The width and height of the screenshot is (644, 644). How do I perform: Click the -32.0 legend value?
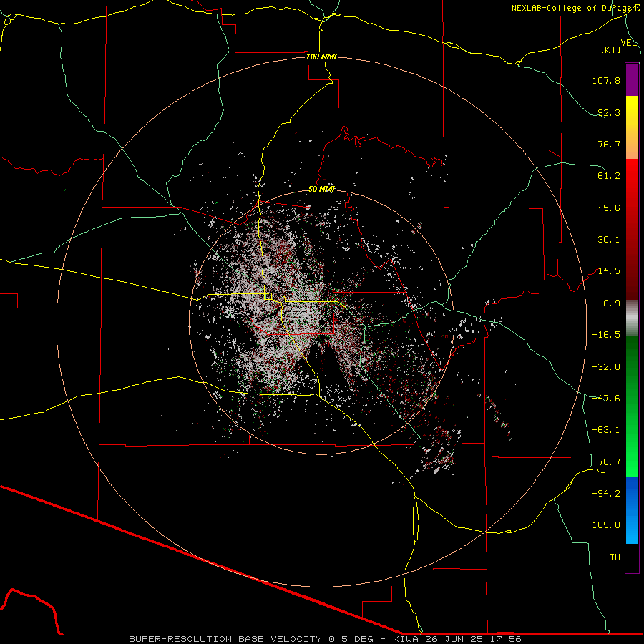pos(606,367)
